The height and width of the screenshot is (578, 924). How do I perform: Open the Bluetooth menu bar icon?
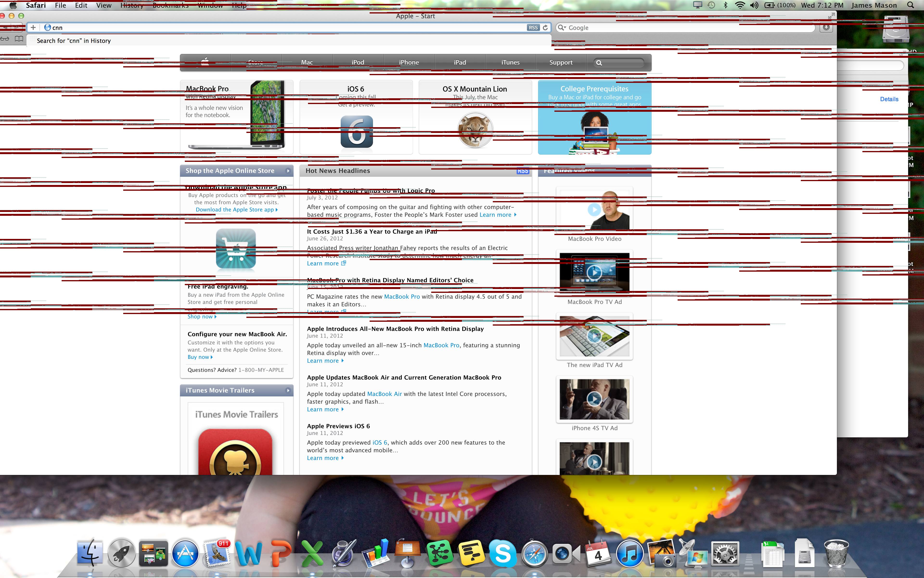725,5
